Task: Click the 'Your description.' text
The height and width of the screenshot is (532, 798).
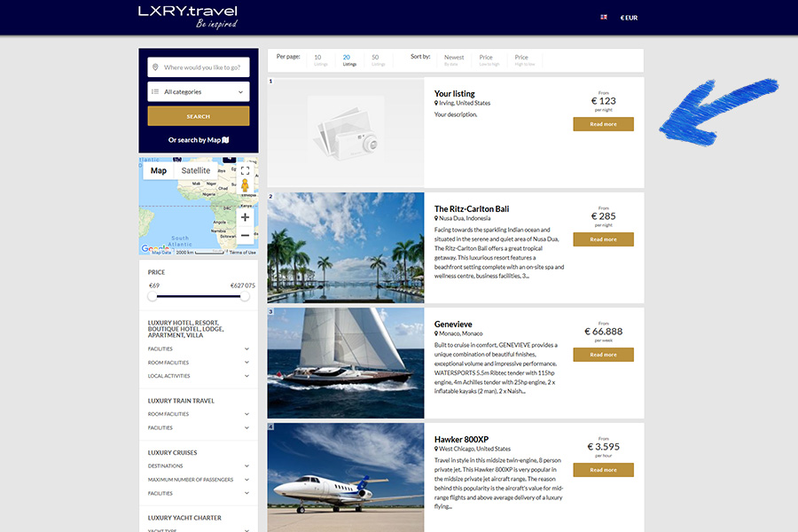Action: tap(456, 114)
